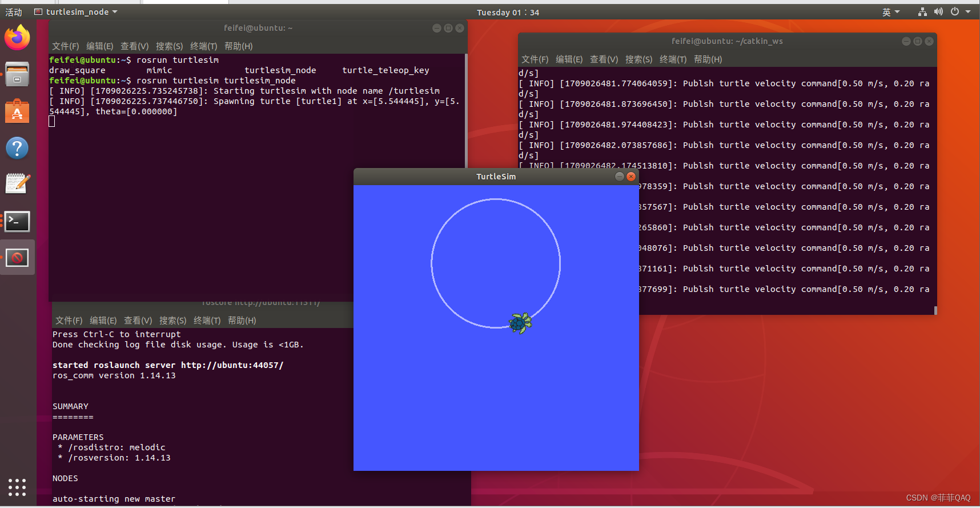Click 'SUMMARY' heading in roscore terminal
Image resolution: width=980 pixels, height=508 pixels.
(70, 406)
